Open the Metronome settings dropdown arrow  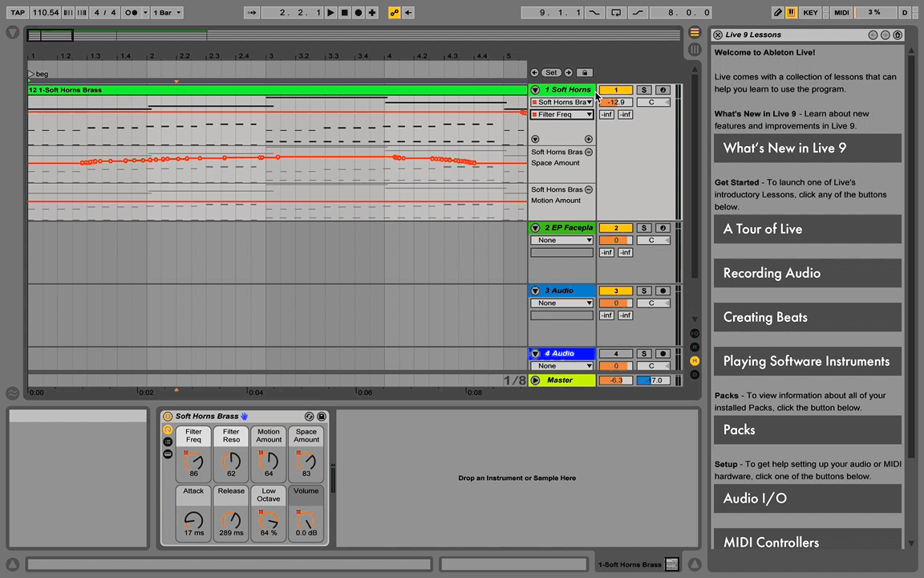[x=145, y=12]
